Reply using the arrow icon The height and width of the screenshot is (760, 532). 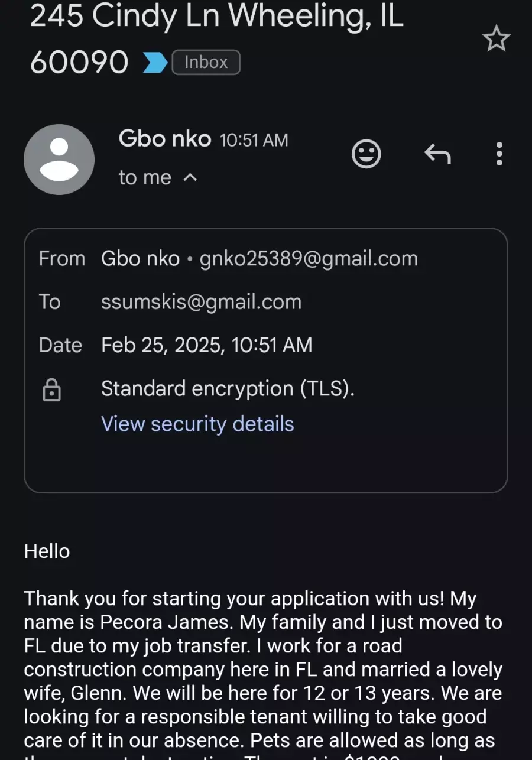(x=437, y=154)
